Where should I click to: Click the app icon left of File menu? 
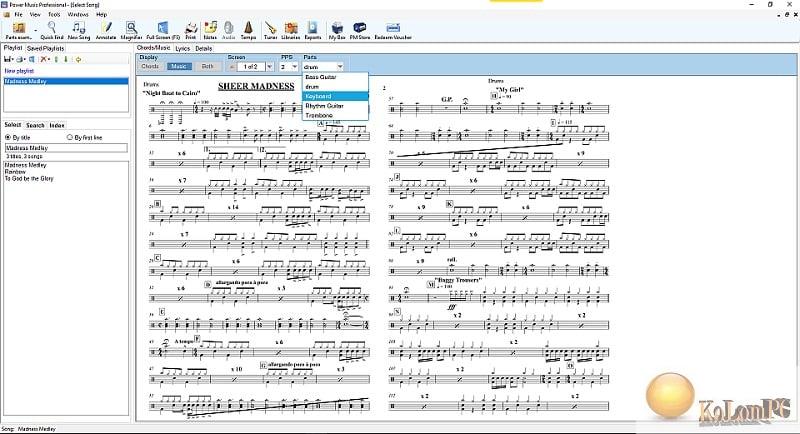[x=7, y=15]
